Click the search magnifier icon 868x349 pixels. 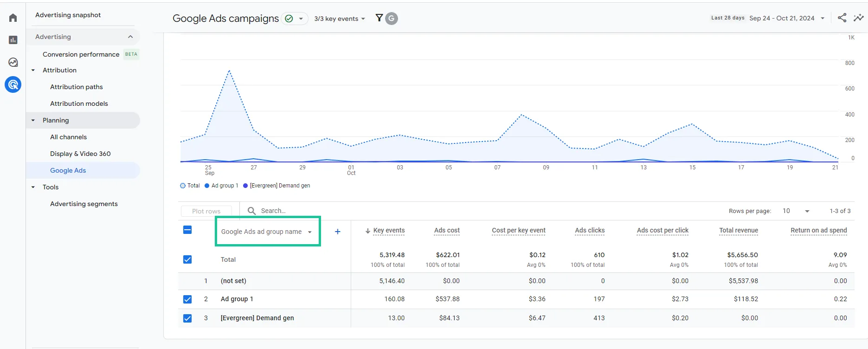252,211
